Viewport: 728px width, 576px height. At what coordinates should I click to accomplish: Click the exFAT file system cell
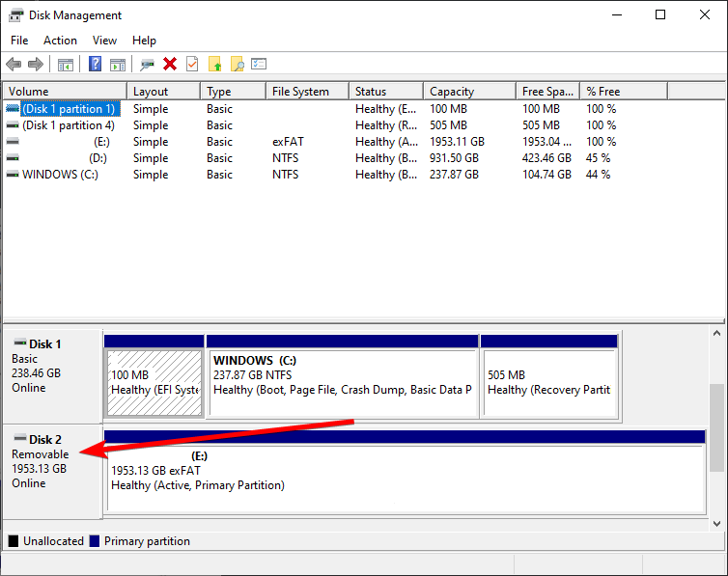[288, 142]
